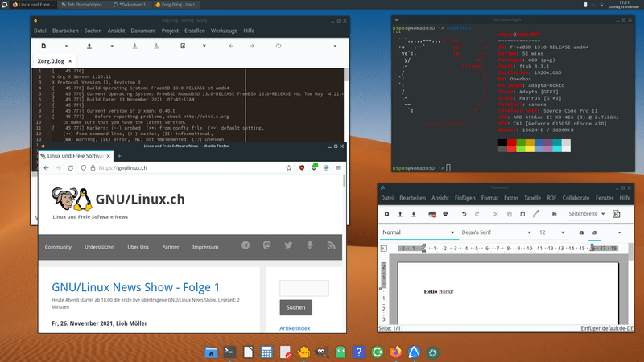Toggle italic formatting in AbiWord
The height and width of the screenshot is (362, 644).
click(594, 232)
